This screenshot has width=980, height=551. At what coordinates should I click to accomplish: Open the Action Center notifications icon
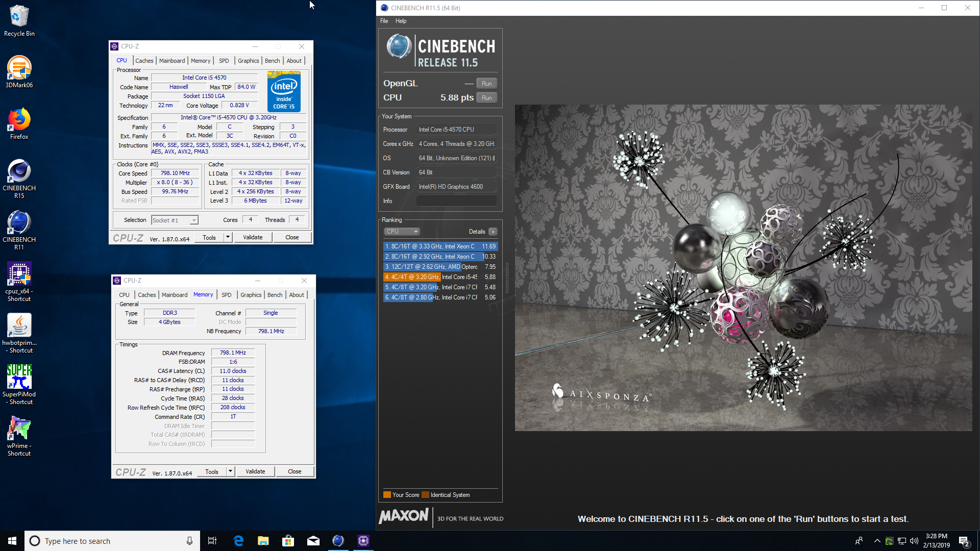[x=964, y=541]
